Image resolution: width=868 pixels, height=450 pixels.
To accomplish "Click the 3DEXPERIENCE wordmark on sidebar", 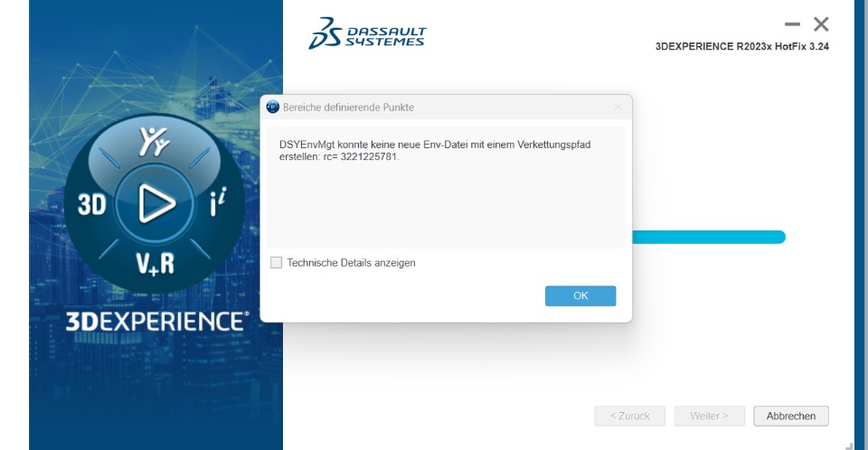I will (x=157, y=322).
